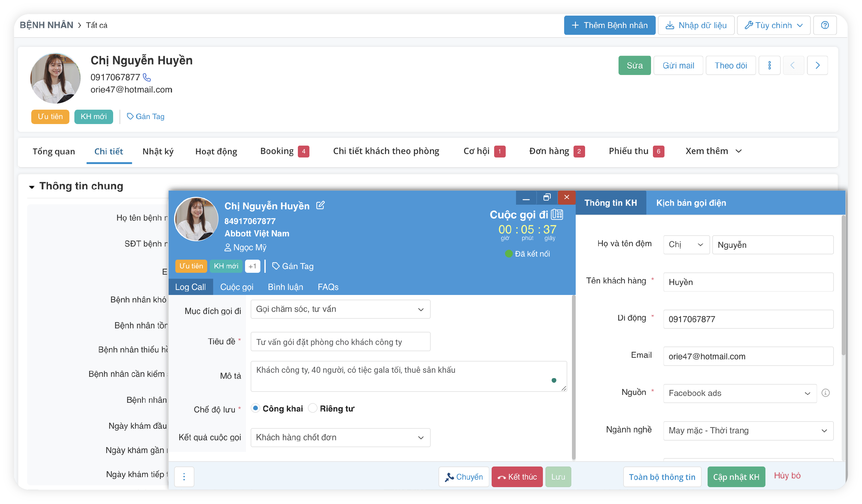862x504 pixels.
Task: Switch to the Kịch bản gọi điện tab
Action: point(691,203)
